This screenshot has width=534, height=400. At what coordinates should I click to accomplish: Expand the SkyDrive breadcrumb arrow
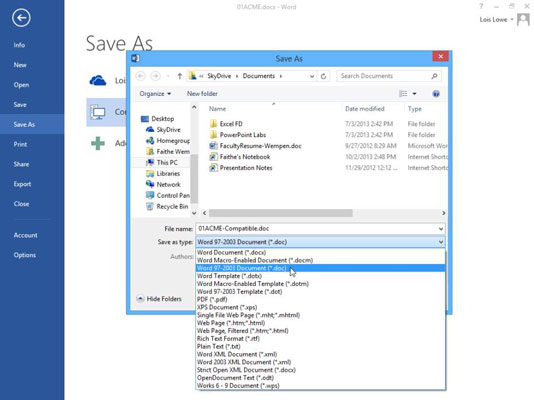point(237,76)
